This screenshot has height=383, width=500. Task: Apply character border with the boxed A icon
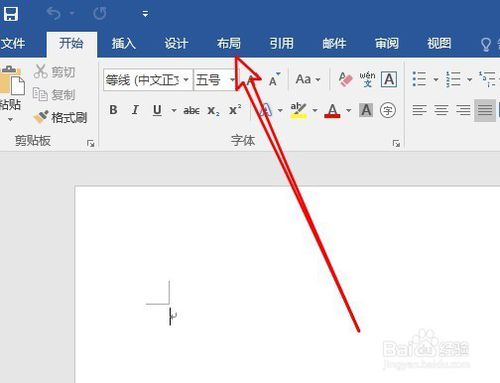(x=389, y=79)
